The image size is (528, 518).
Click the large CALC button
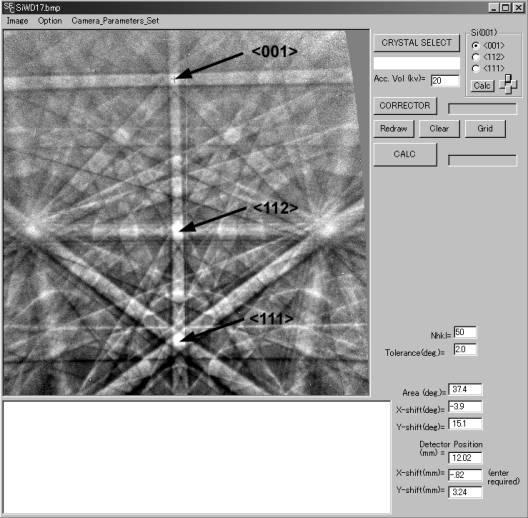(405, 154)
